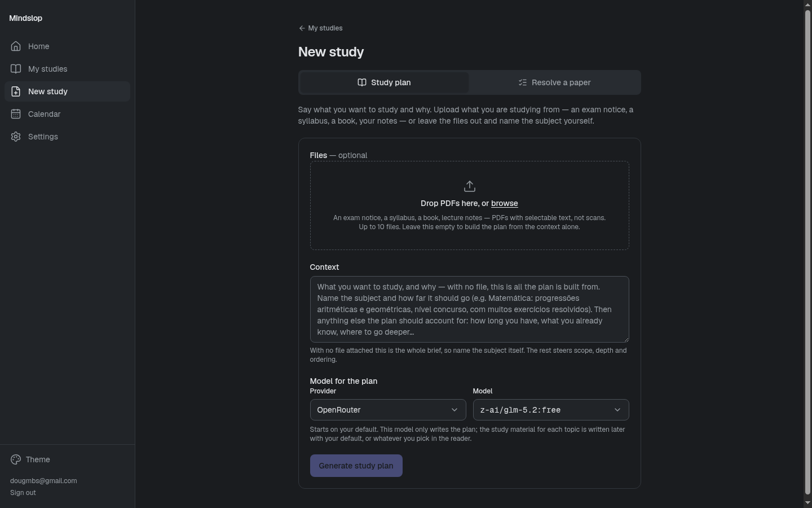Screen dimensions: 812x508
Task: Click Sign out below the email
Action: (23, 493)
